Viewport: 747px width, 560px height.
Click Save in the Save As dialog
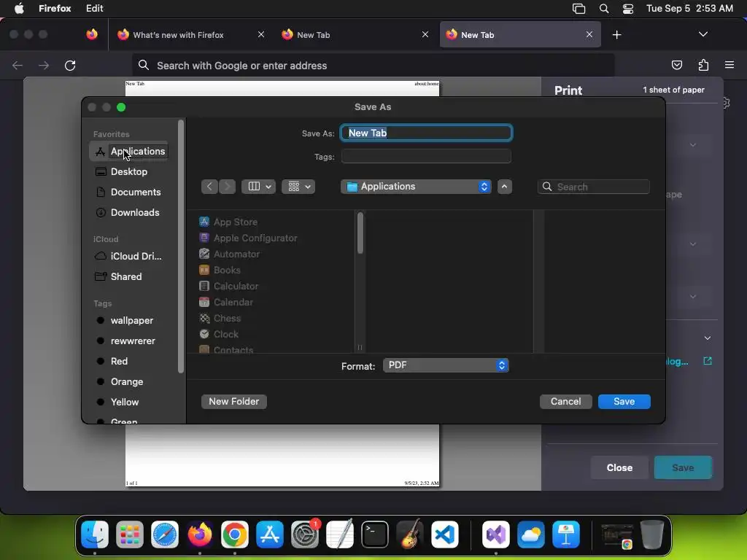tap(624, 402)
